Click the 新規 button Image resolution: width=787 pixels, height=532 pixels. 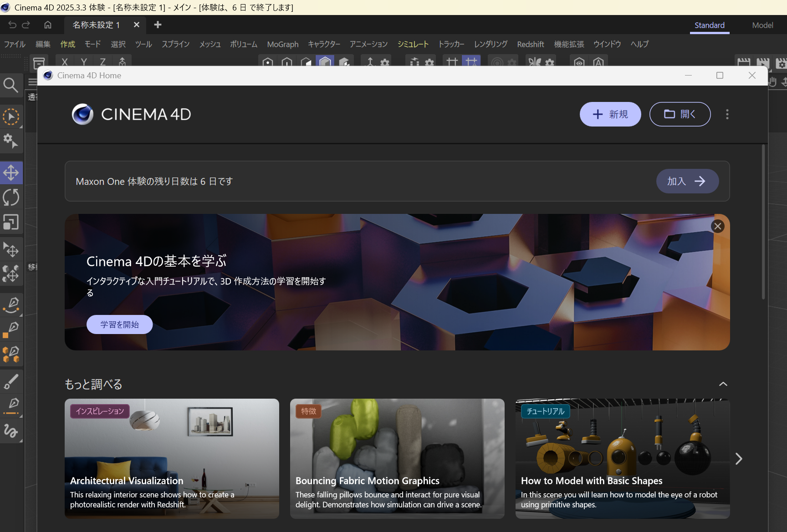pos(610,114)
